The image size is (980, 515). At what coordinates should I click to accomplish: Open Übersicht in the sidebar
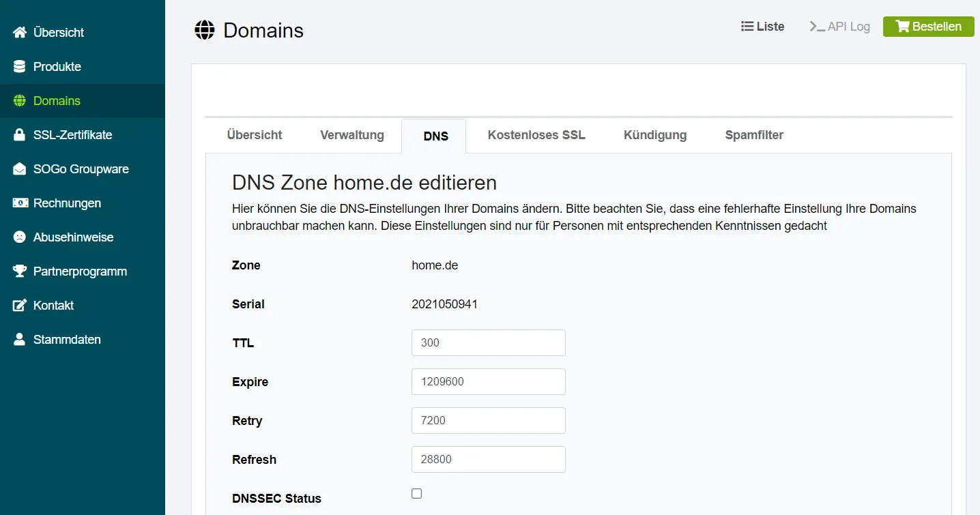[x=83, y=32]
